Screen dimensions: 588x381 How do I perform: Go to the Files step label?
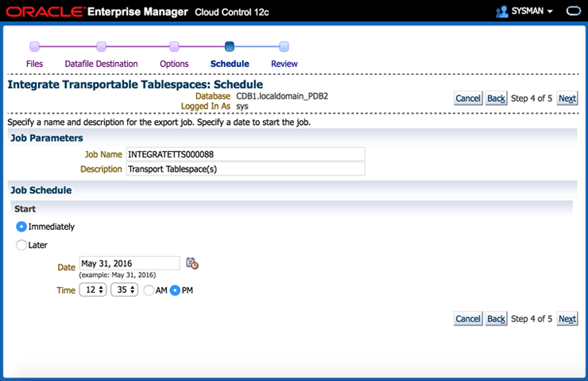point(34,64)
